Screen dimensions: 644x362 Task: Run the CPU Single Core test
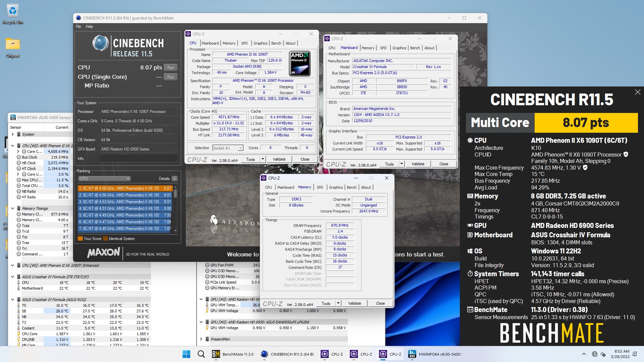171,77
